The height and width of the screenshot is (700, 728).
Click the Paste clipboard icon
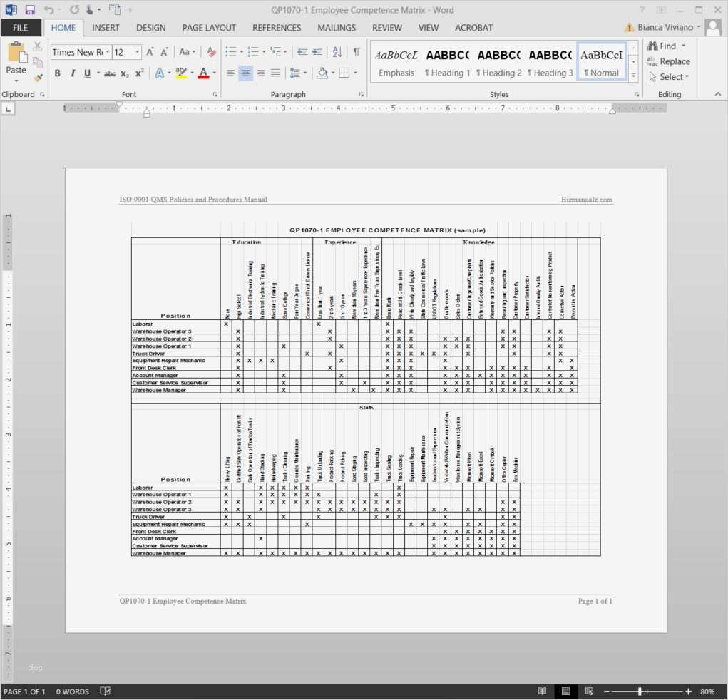click(x=16, y=52)
